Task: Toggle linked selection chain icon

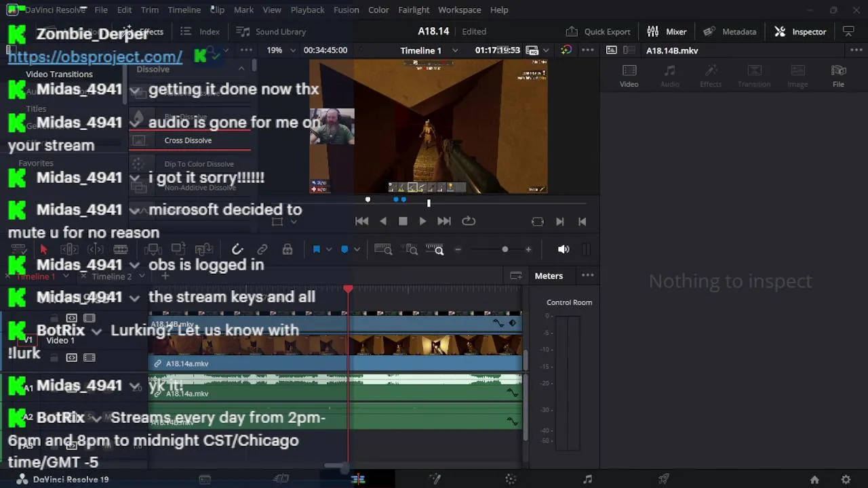Action: (262, 249)
